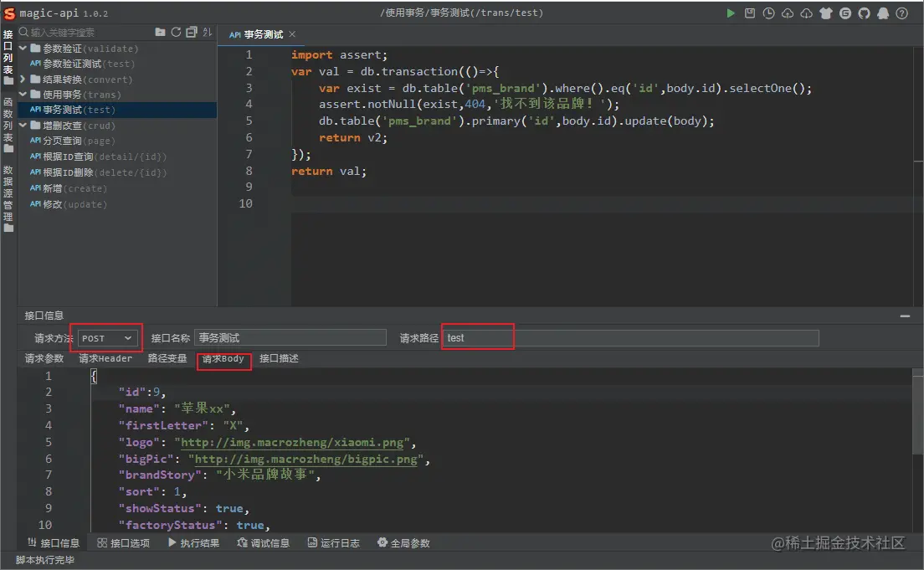The height and width of the screenshot is (570, 924).
Task: Open 参数验证测试(test) API
Action: click(x=83, y=63)
